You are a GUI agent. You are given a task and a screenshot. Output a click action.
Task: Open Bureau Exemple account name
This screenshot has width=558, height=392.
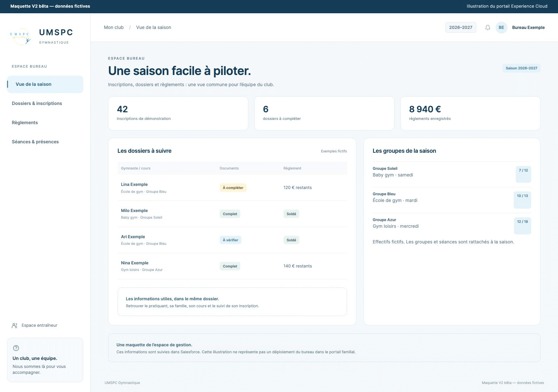click(x=528, y=28)
